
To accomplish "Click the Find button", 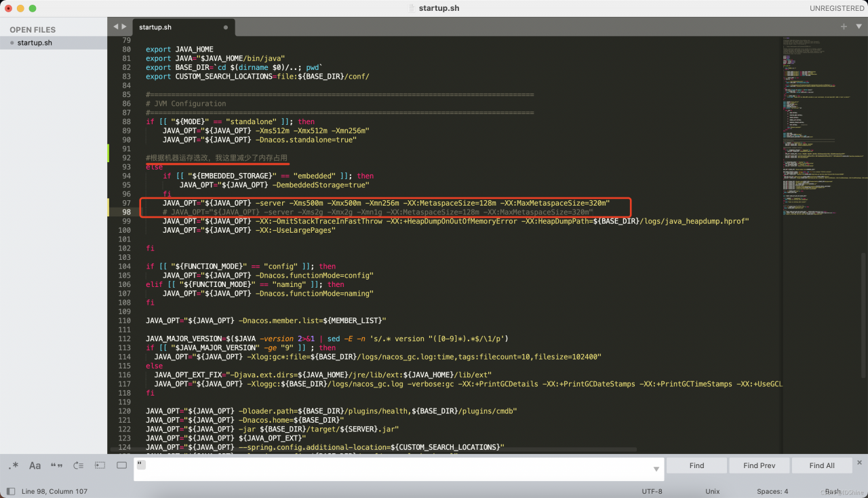I will tap(696, 465).
